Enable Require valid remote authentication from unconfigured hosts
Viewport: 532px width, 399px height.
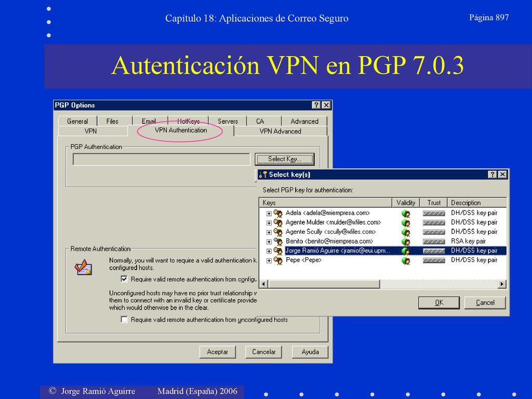pyautogui.click(x=124, y=320)
